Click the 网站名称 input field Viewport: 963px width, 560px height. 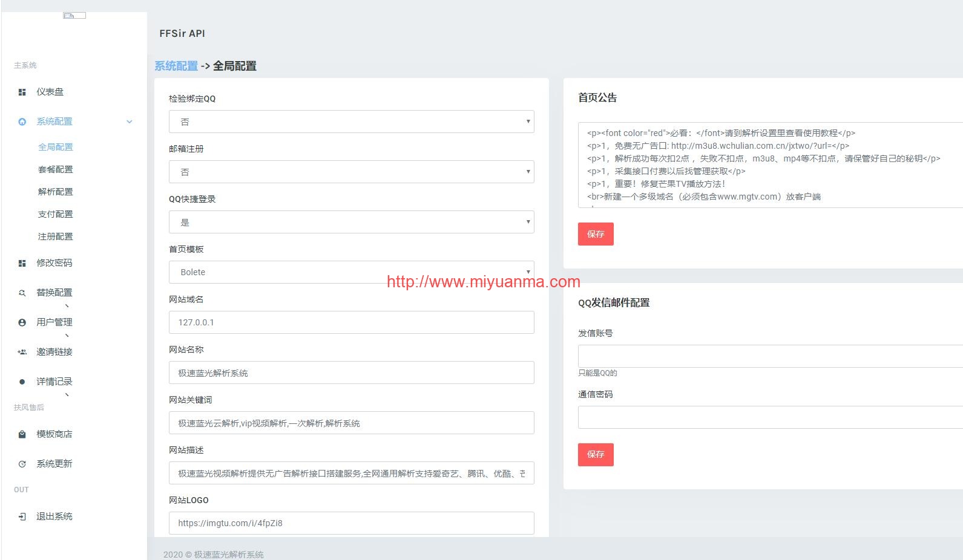tap(352, 373)
